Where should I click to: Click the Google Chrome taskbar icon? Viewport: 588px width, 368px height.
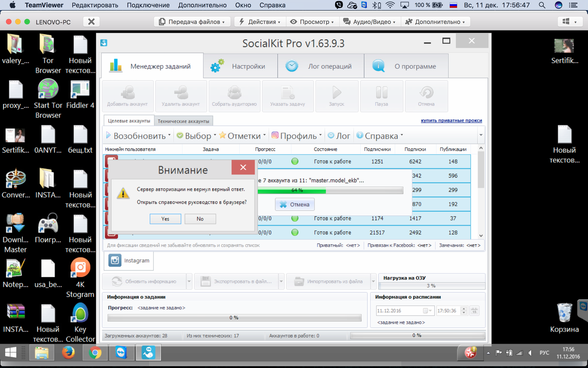(95, 353)
